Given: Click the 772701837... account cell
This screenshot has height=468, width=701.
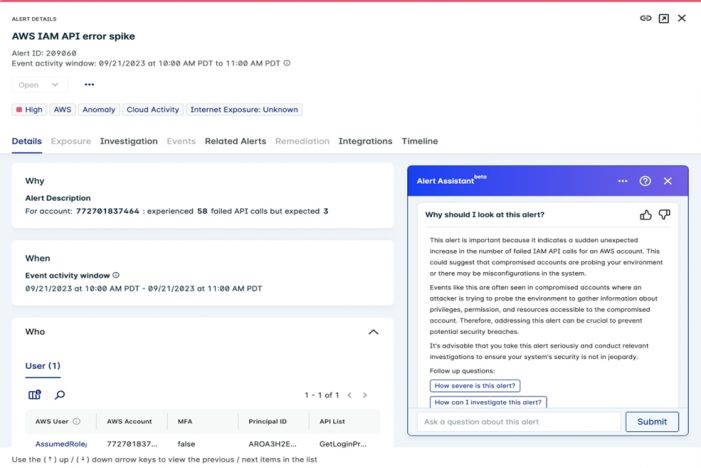Looking at the screenshot, I should [x=132, y=444].
